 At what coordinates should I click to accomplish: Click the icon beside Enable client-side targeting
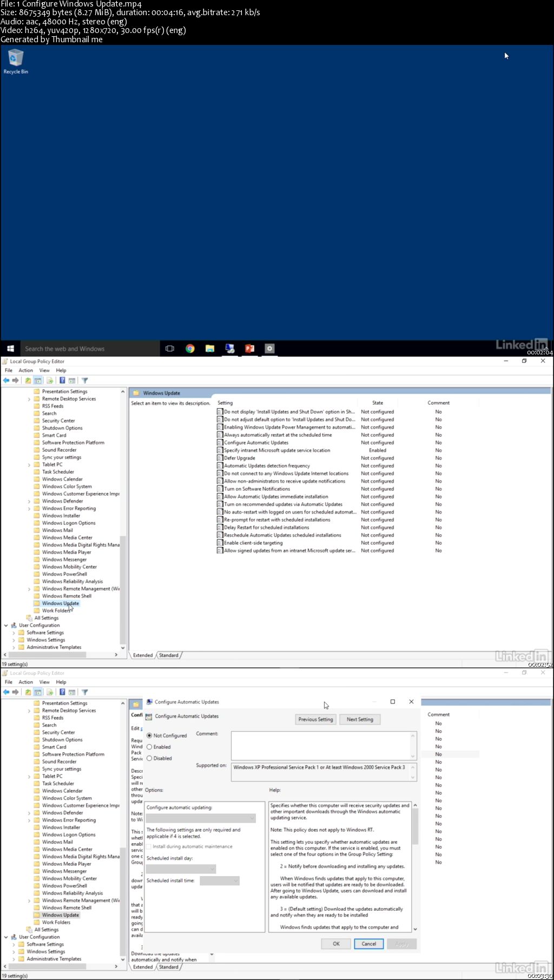point(220,543)
